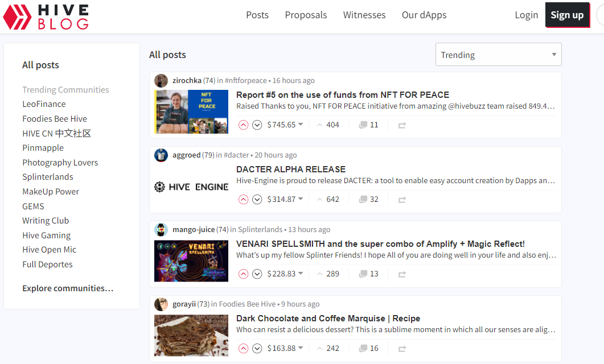Open the Hive Engine post thumbnail
The width and height of the screenshot is (604, 364).
[191, 187]
